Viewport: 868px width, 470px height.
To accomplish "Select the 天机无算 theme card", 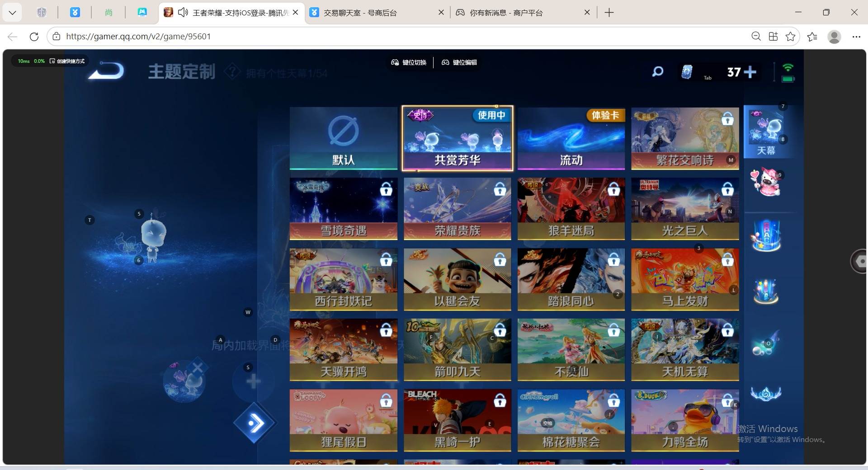I will point(685,350).
